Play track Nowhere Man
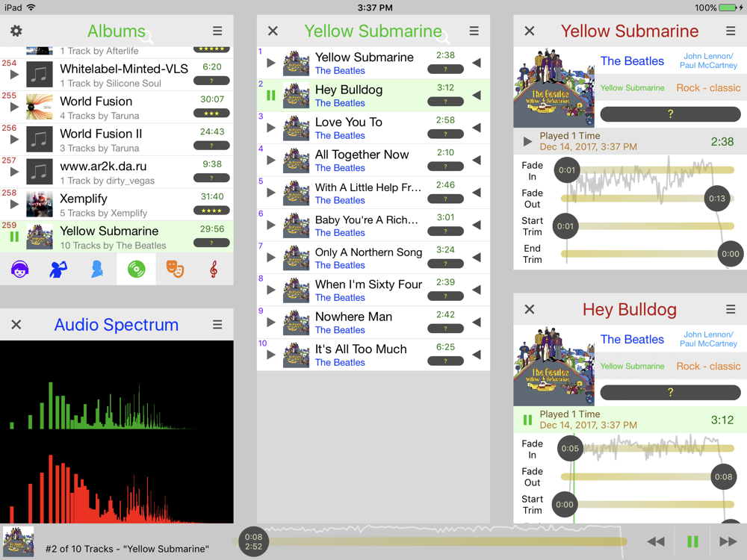This screenshot has height=560, width=747. [x=271, y=322]
